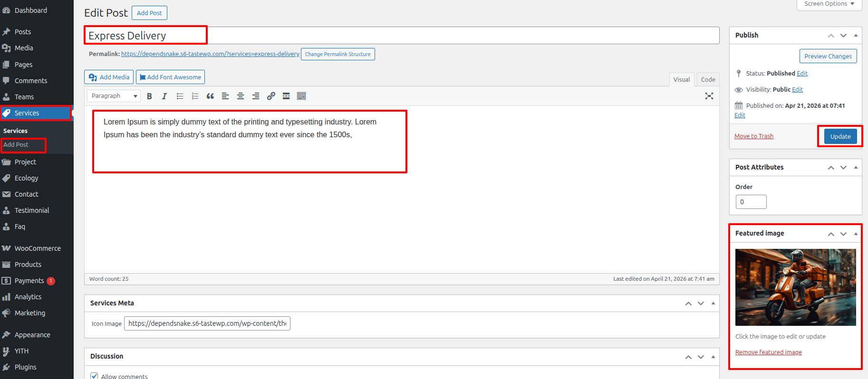The height and width of the screenshot is (379, 868).
Task: Click the featured scooter image thumbnail
Action: (795, 287)
